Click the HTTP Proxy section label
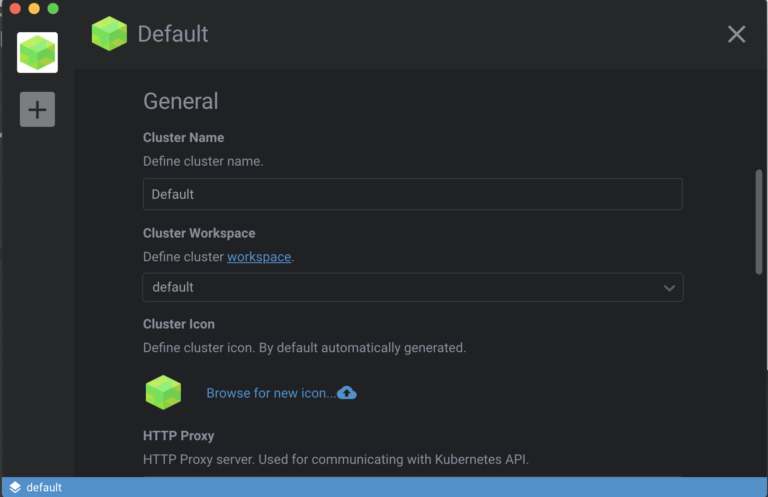Viewport: 768px width, 497px height. (178, 436)
